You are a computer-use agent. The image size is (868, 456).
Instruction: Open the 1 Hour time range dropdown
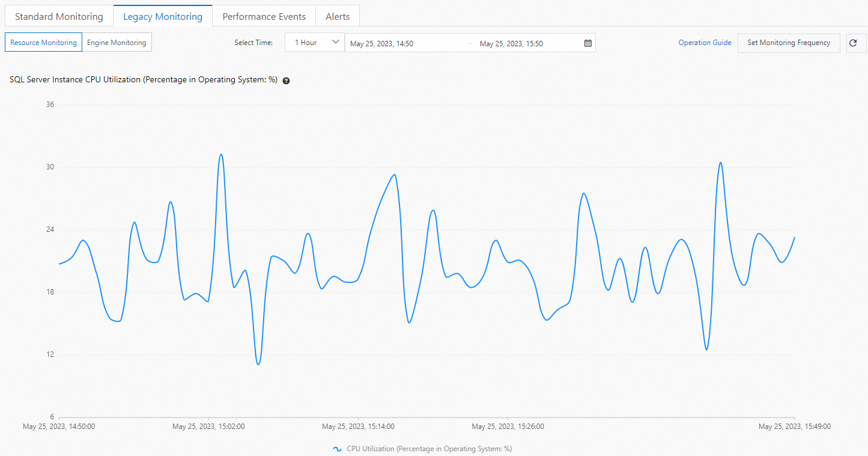[315, 43]
